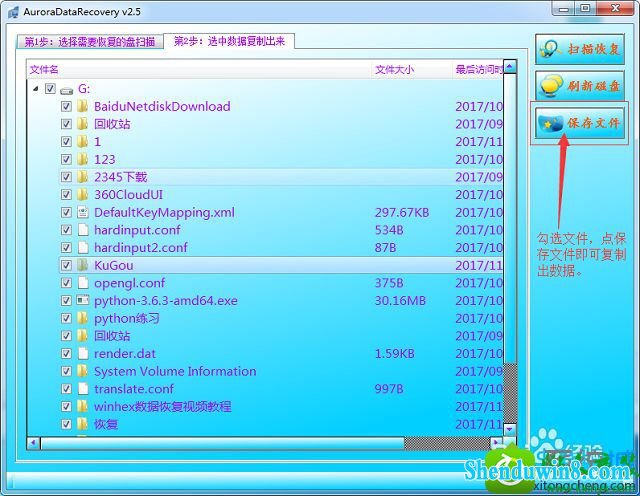The height and width of the screenshot is (496, 640).
Task: Click the G: drive icon
Action: (x=66, y=89)
